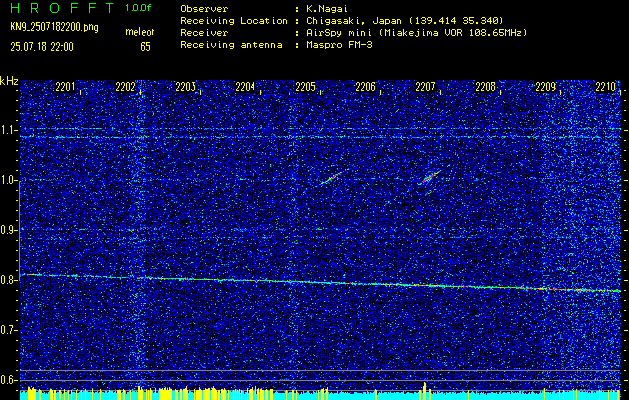
Task: Click the Chigasaki, Japan coordinates text
Action: (x=404, y=21)
